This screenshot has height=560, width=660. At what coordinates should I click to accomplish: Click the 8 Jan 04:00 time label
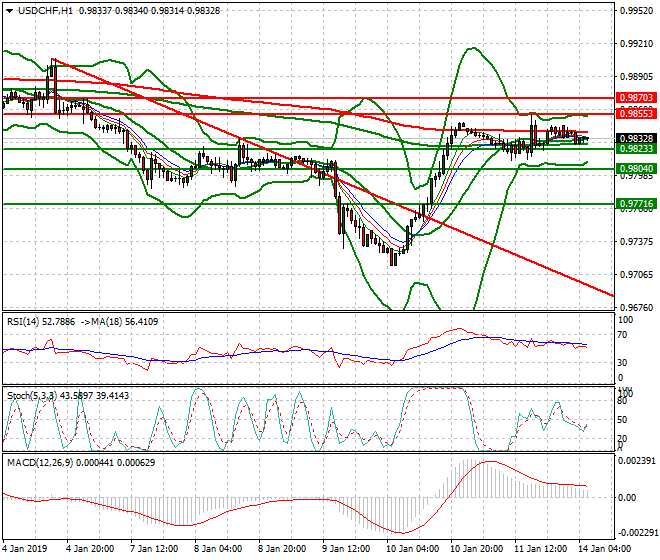click(218, 549)
